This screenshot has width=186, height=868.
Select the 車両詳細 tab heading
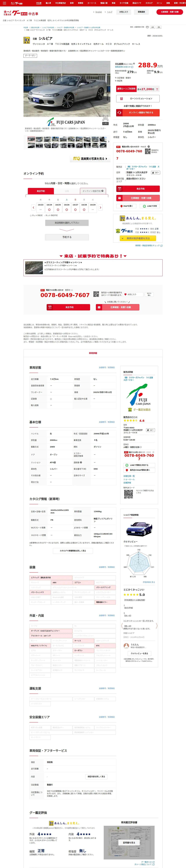tap(93, 353)
